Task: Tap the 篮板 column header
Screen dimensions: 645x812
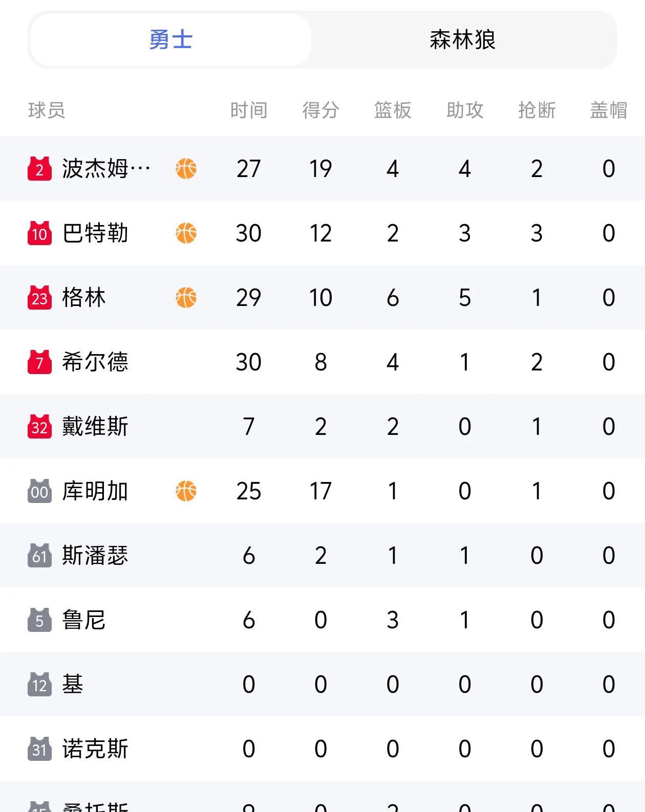Action: point(393,110)
